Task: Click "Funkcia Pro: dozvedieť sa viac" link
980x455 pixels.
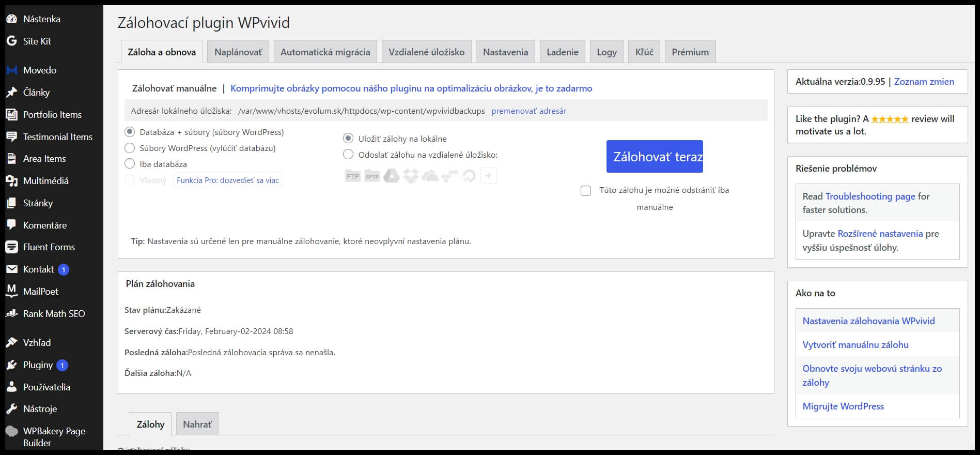Action: 228,180
